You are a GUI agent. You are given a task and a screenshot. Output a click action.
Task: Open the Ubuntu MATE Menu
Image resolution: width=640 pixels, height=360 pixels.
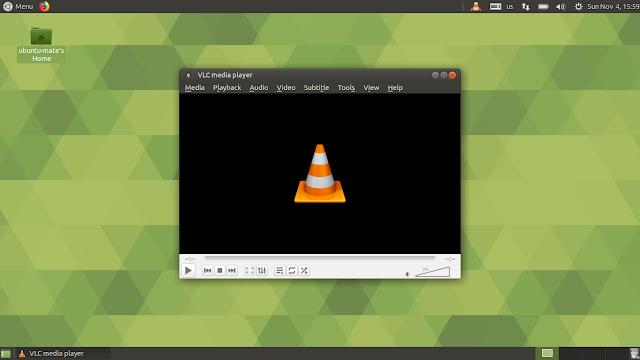[x=18, y=7]
